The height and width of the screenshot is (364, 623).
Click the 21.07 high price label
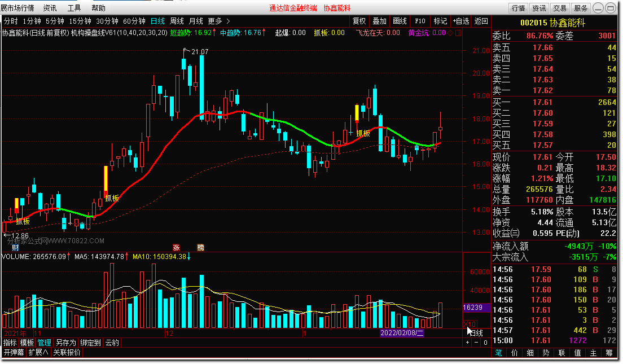pyautogui.click(x=199, y=52)
